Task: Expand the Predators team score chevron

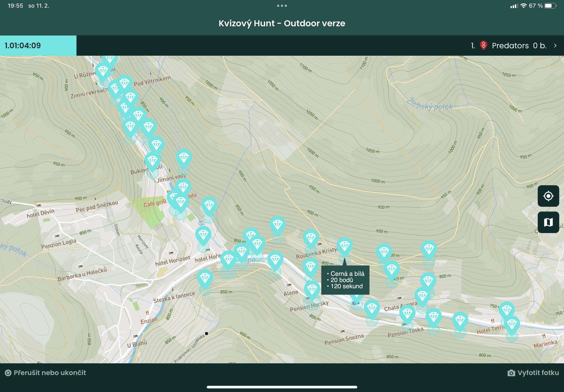Action: coord(555,46)
